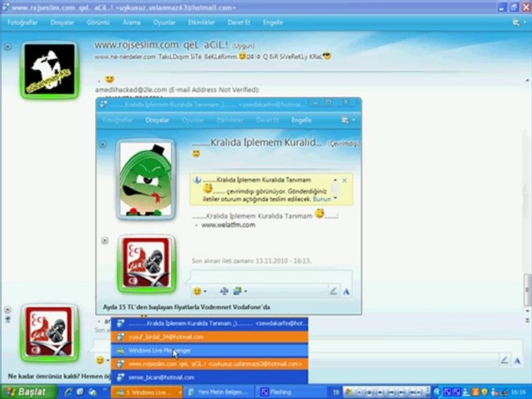This screenshot has width=532, height=399.
Task: Launch Internet Explorer quick launch icon
Action: 69,392
